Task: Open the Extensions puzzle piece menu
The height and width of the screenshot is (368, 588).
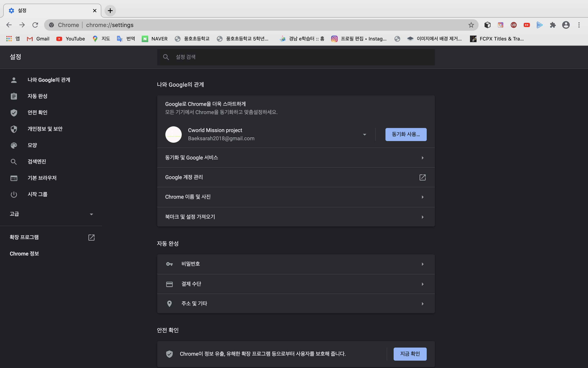Action: [x=553, y=25]
